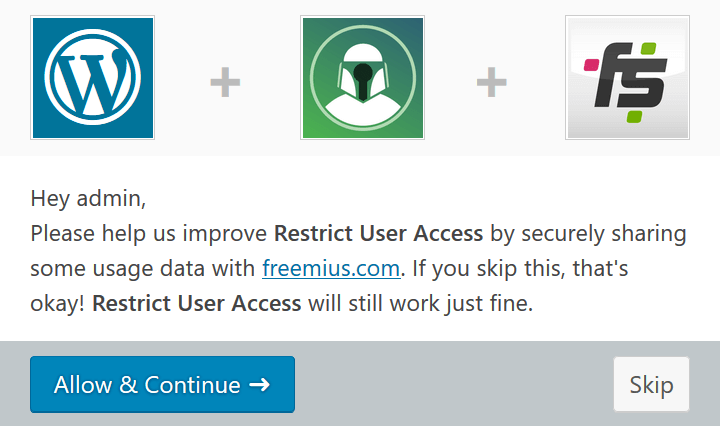Viewport: 720px width, 426px height.
Task: Click the green dot atop Freemius logo
Action: click(648, 49)
